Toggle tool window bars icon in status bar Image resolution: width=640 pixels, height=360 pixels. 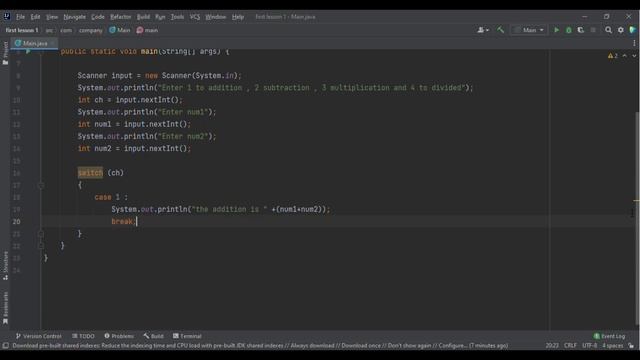pos(5,346)
